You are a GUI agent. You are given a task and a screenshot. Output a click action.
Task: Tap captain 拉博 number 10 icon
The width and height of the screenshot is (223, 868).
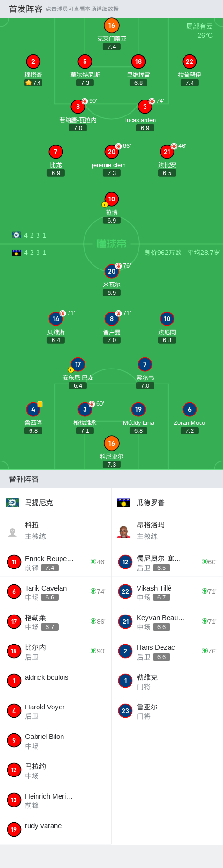tap(111, 199)
